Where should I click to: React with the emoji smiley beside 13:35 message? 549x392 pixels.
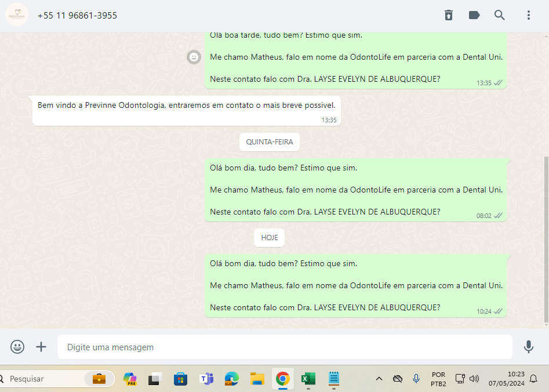194,57
